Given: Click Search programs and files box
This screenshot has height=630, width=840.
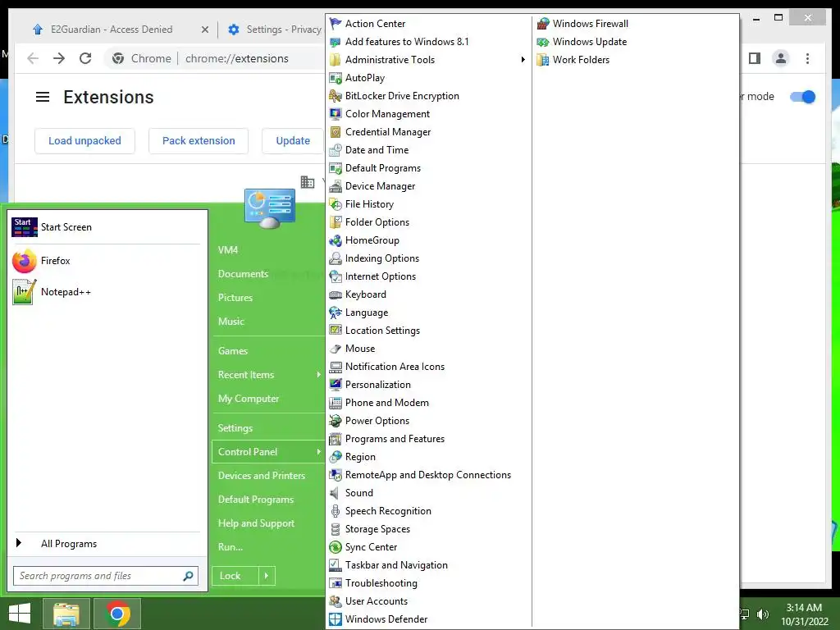Looking at the screenshot, I should [x=106, y=576].
